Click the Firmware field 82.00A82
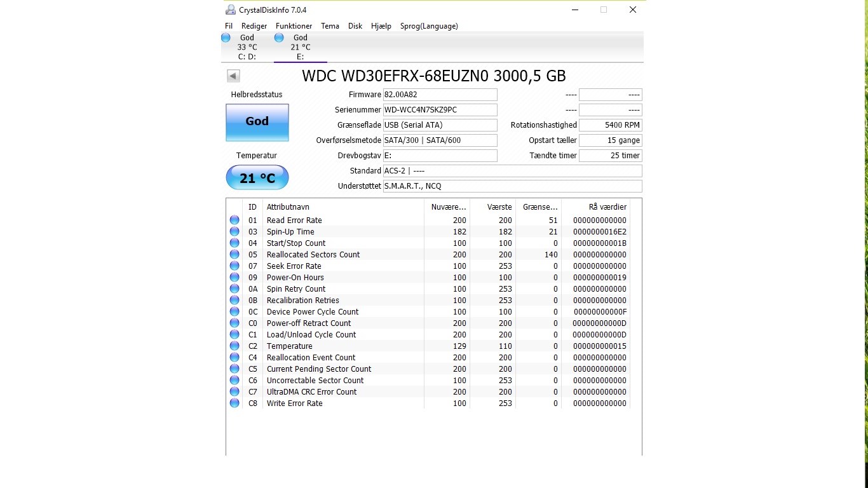This screenshot has height=488, width=868. (x=440, y=95)
